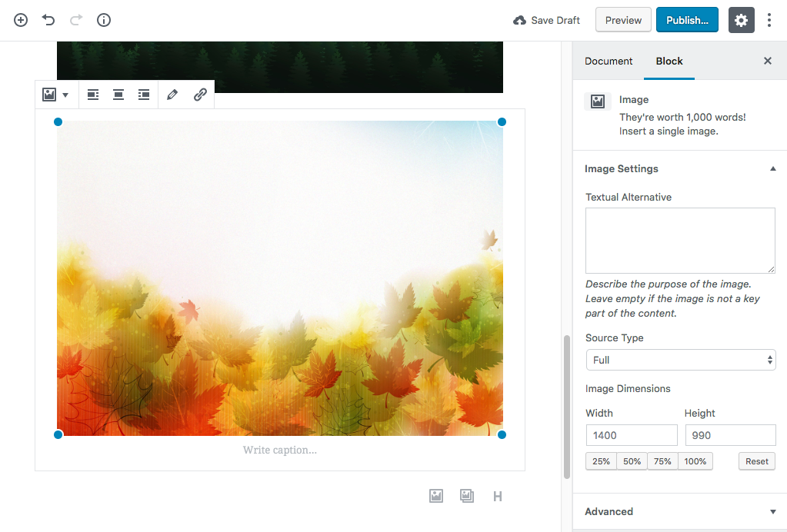Set image size to 25%
Viewport: 787px width, 532px height.
(601, 461)
